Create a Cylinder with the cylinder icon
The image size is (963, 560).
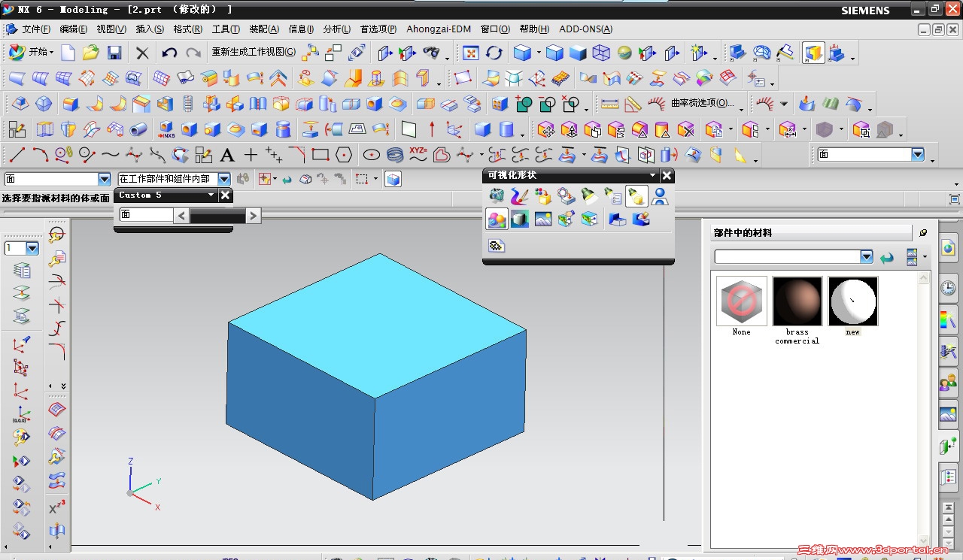click(506, 129)
